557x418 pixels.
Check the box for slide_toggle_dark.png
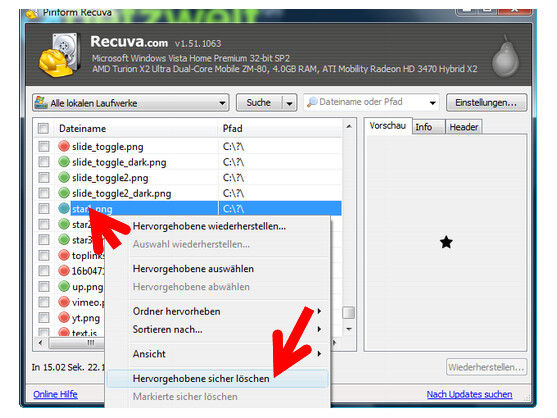coord(44,162)
